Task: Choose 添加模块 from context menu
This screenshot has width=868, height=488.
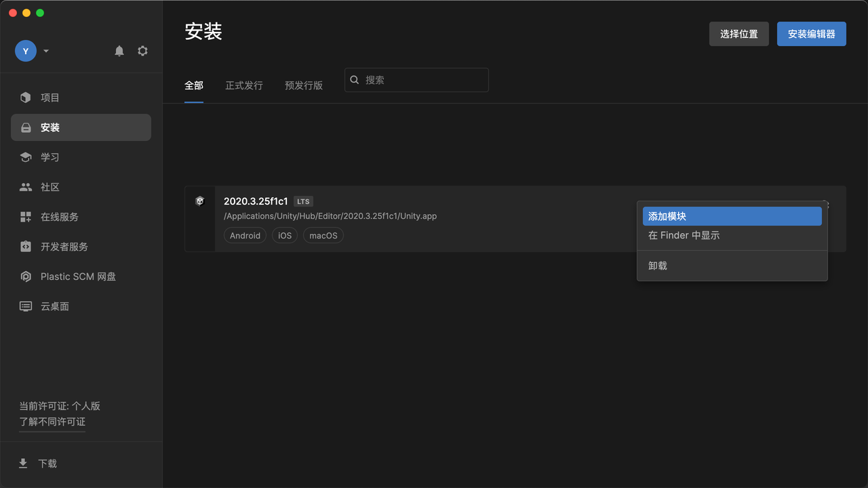Action: coord(732,216)
